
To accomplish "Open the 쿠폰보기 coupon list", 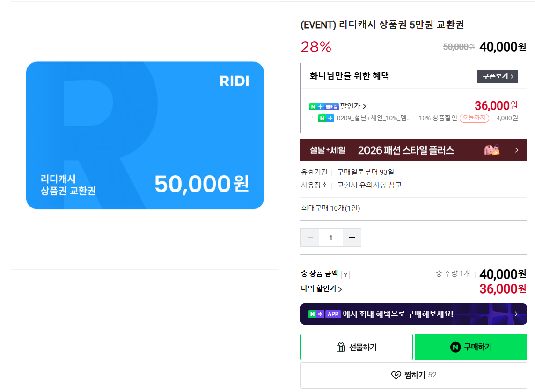I will (x=497, y=76).
